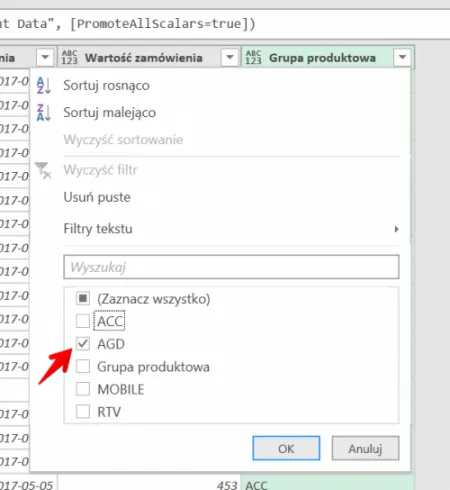Click the sort descending Z-A icon

click(44, 112)
